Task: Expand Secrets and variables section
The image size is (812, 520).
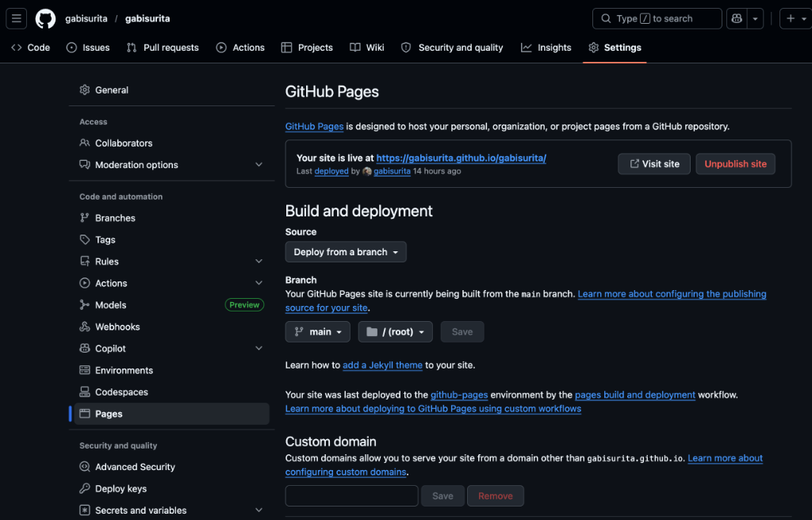Action: 259,510
